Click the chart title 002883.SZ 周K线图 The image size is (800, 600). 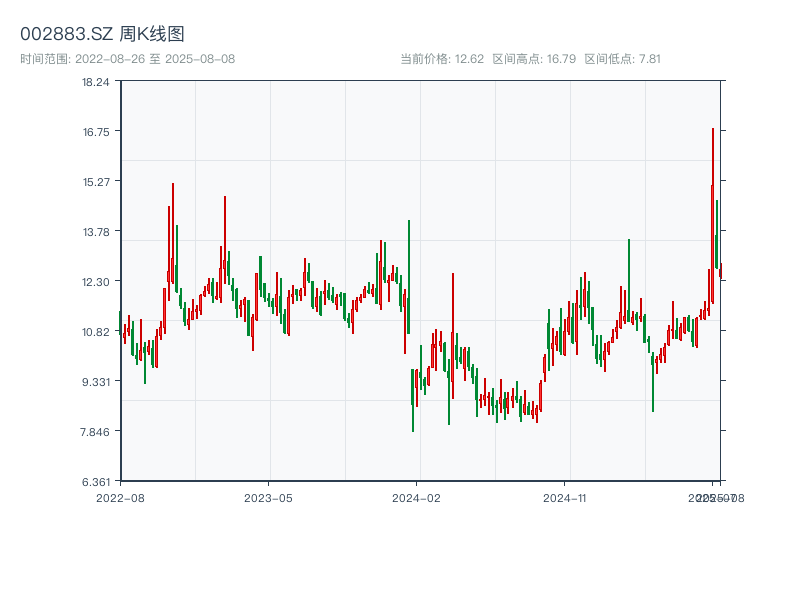(102, 34)
